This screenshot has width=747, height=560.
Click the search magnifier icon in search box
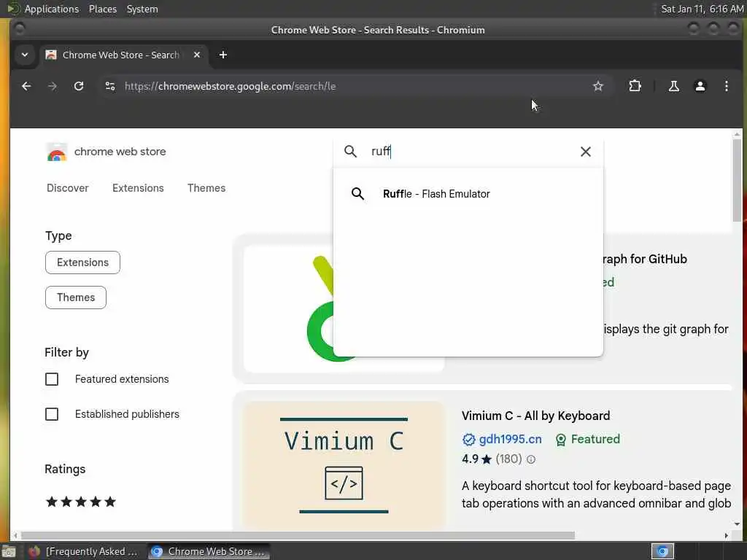coord(350,152)
